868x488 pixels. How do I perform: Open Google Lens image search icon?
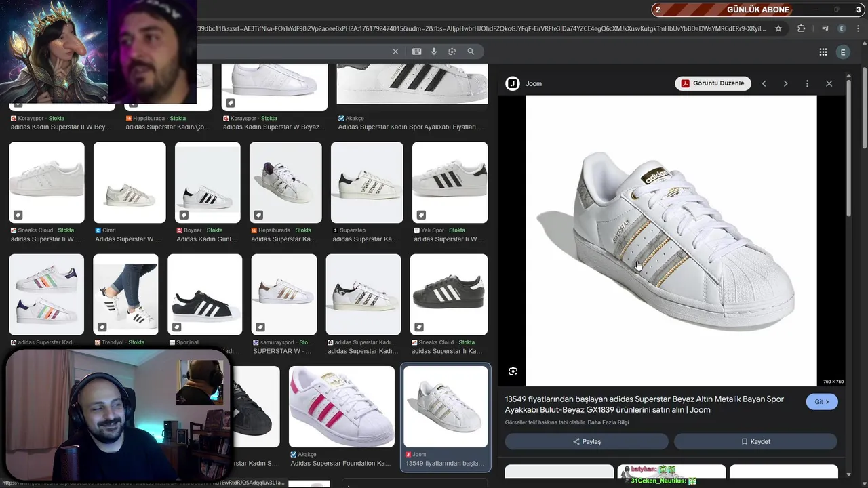(452, 52)
